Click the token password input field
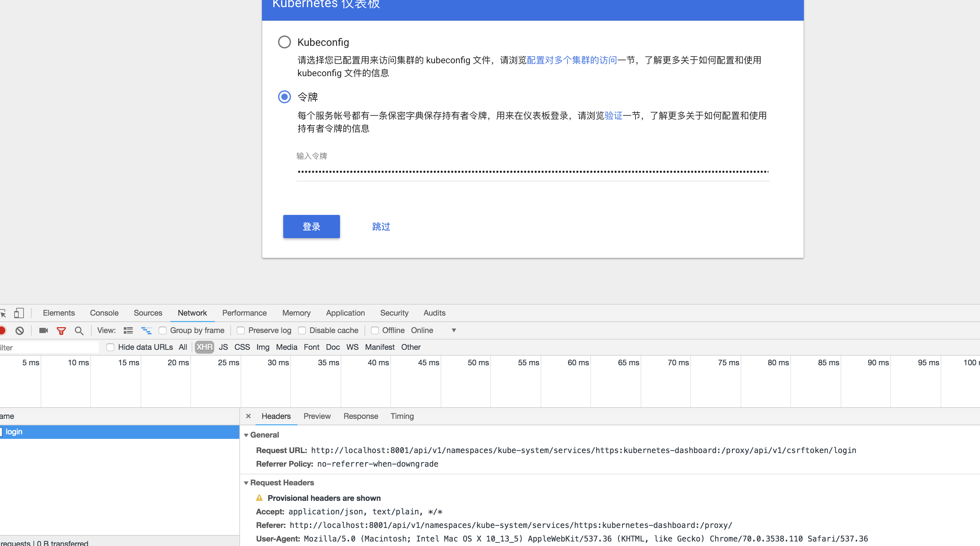Image resolution: width=980 pixels, height=546 pixels. (532, 172)
